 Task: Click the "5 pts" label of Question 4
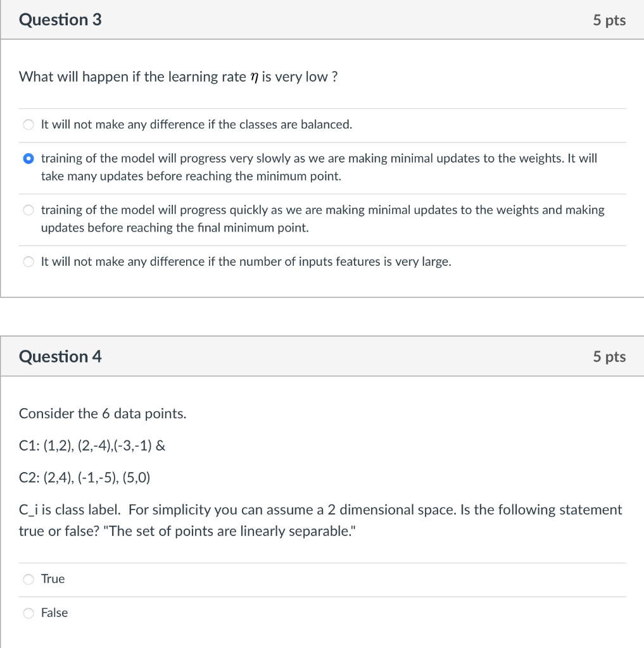tap(609, 357)
